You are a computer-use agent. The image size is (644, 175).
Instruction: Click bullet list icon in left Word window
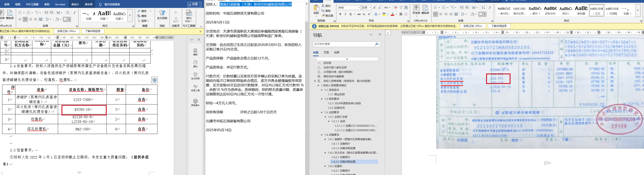(20, 12)
